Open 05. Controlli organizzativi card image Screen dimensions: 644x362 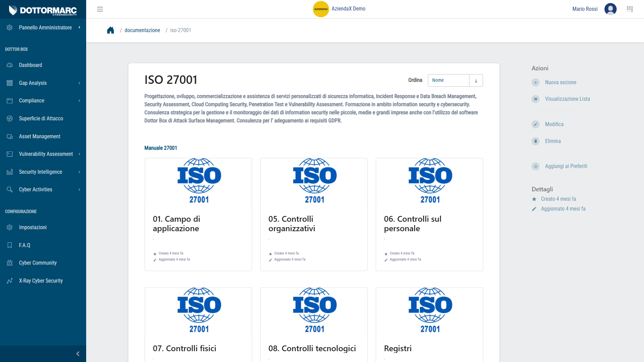pyautogui.click(x=314, y=182)
